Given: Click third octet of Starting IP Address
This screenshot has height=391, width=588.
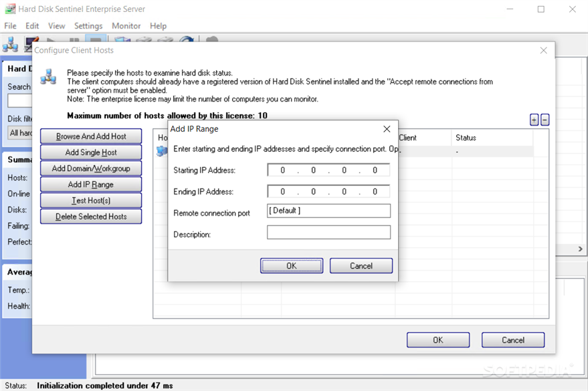Looking at the screenshot, I should [345, 170].
